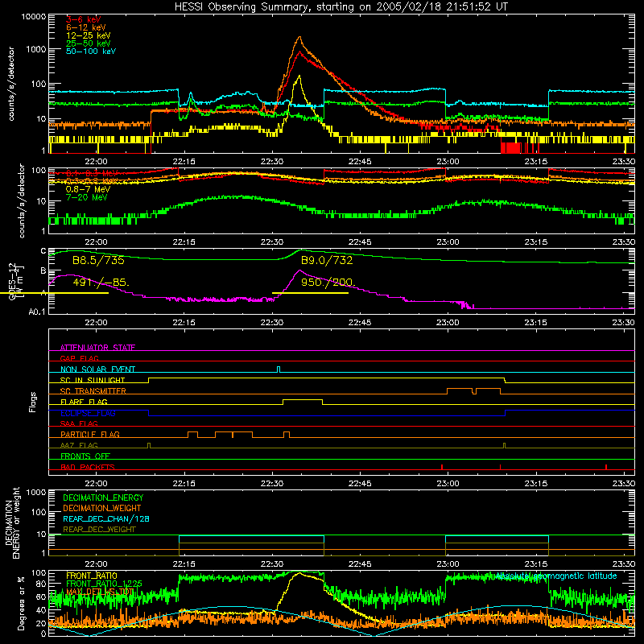Click the BAD_PACKETS flag label
Viewport: 644px width, 644px height.
[88, 467]
